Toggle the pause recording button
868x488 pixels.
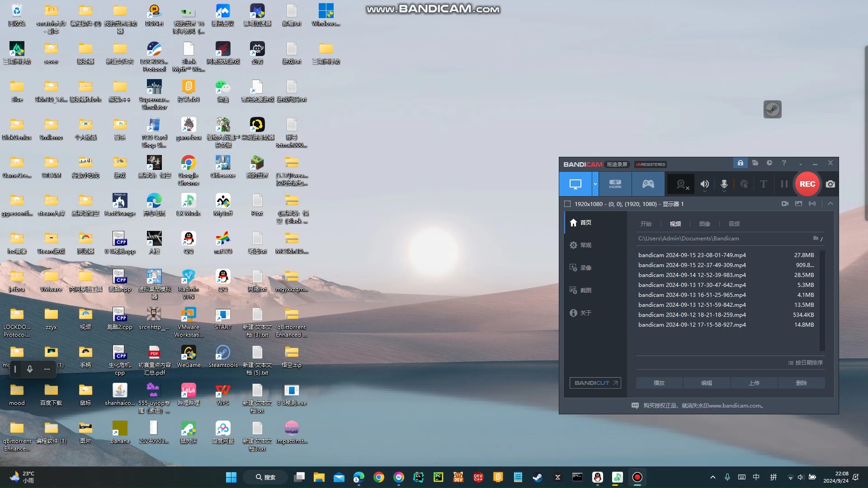[x=784, y=183]
